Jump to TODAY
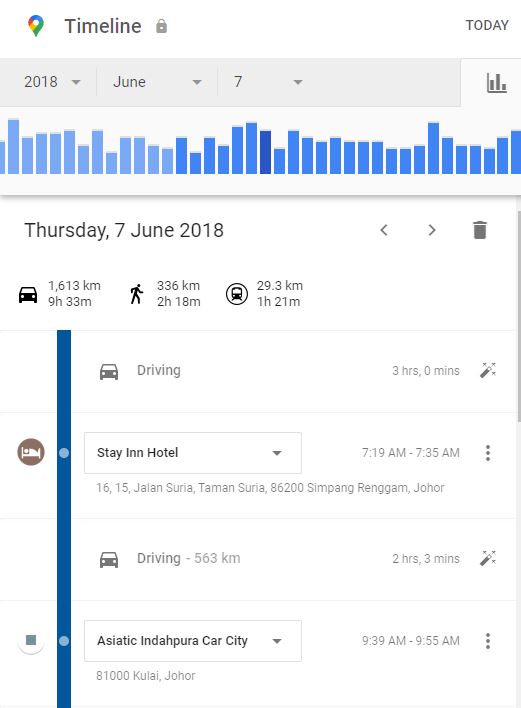521x708 pixels. pos(487,25)
